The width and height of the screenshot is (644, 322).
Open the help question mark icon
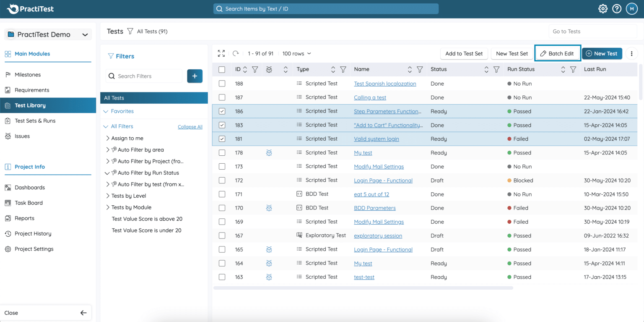(617, 9)
